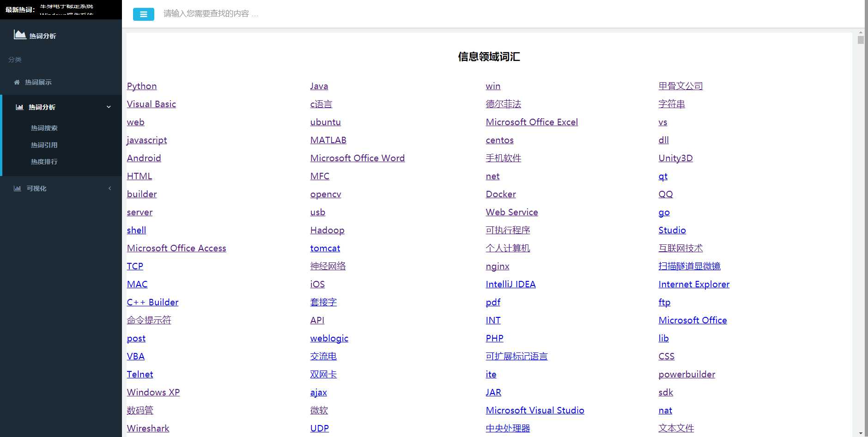Open 热词引用 submenu item
Screen dimensions: 868x437
44,145
